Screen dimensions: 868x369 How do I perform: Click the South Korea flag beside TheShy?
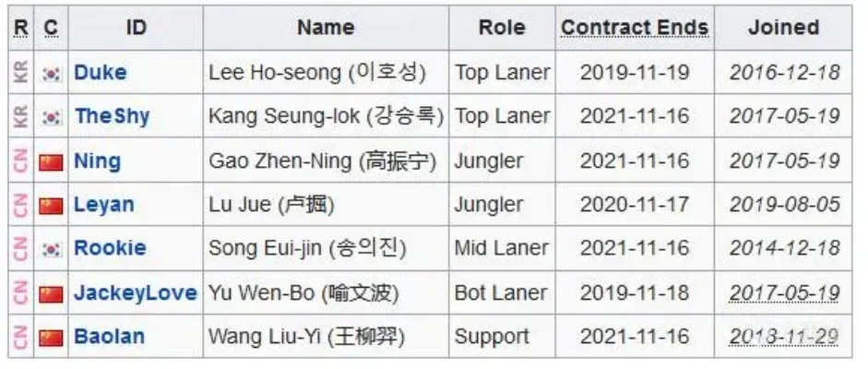tap(51, 117)
